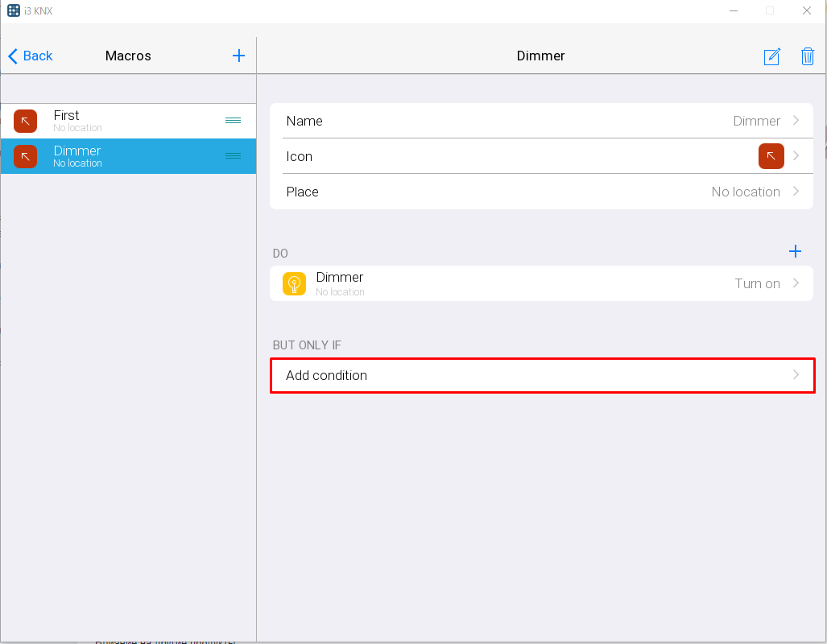Expand the Place row chevron

(x=796, y=192)
